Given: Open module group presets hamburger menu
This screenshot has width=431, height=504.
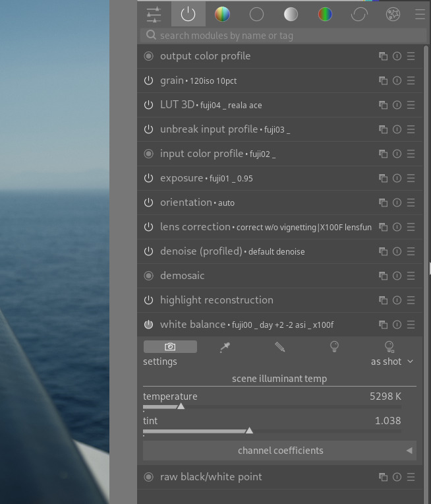Looking at the screenshot, I should click(x=419, y=14).
